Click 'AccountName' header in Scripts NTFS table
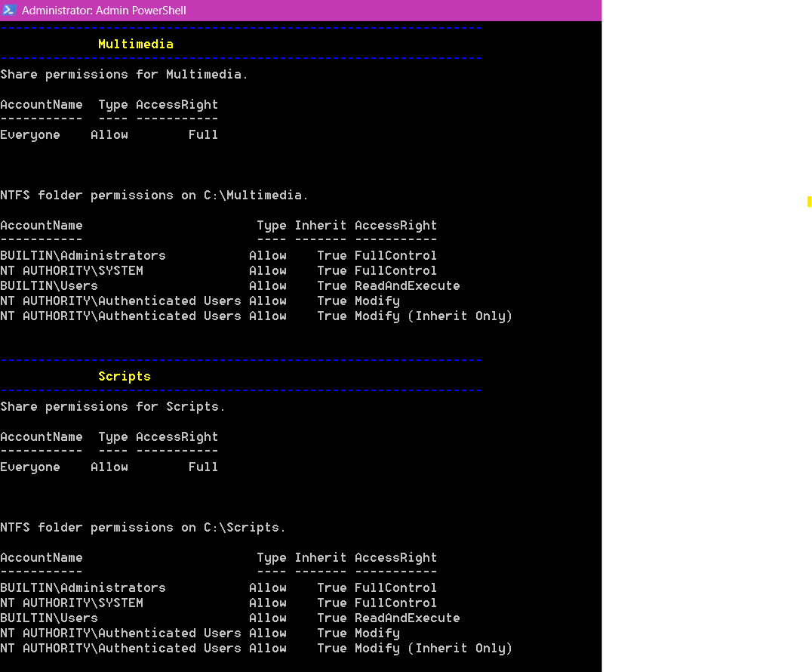 tap(42, 557)
